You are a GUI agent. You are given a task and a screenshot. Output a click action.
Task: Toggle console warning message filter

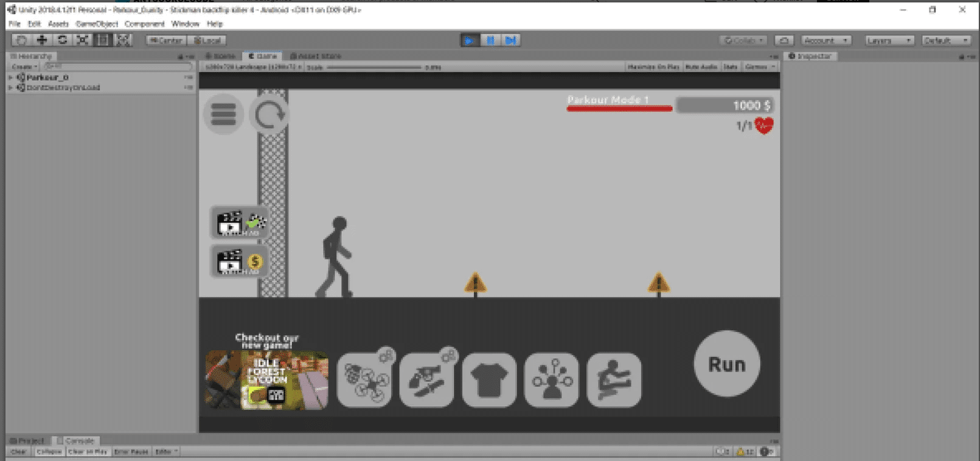click(745, 451)
